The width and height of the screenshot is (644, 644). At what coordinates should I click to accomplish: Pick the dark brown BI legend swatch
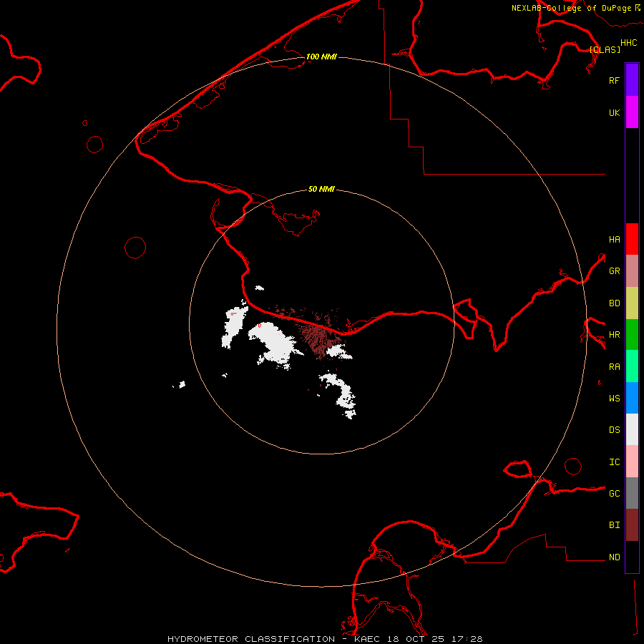pos(632,525)
